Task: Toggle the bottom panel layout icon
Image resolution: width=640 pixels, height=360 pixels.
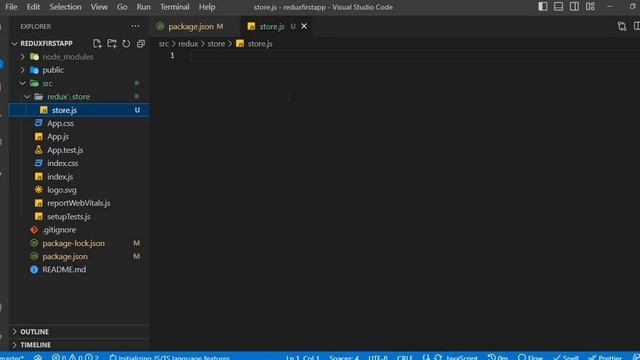Action: [558, 7]
